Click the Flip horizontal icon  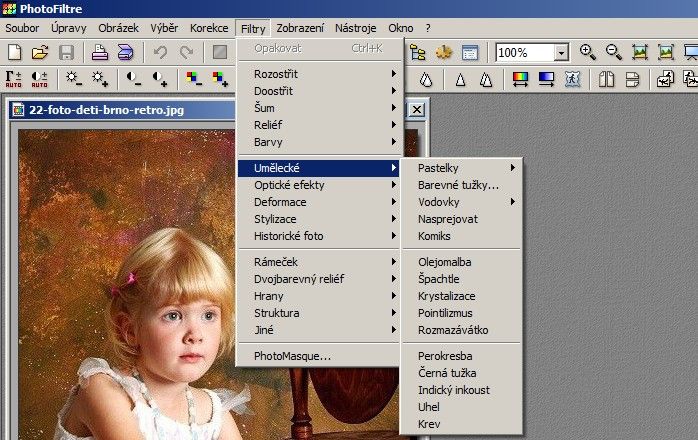point(606,79)
